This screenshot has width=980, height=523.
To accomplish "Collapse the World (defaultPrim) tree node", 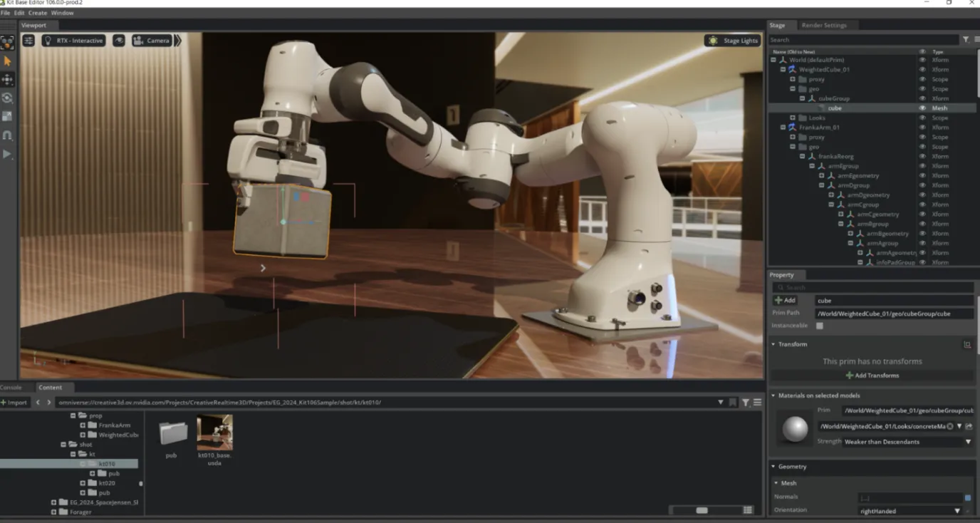I will click(773, 60).
